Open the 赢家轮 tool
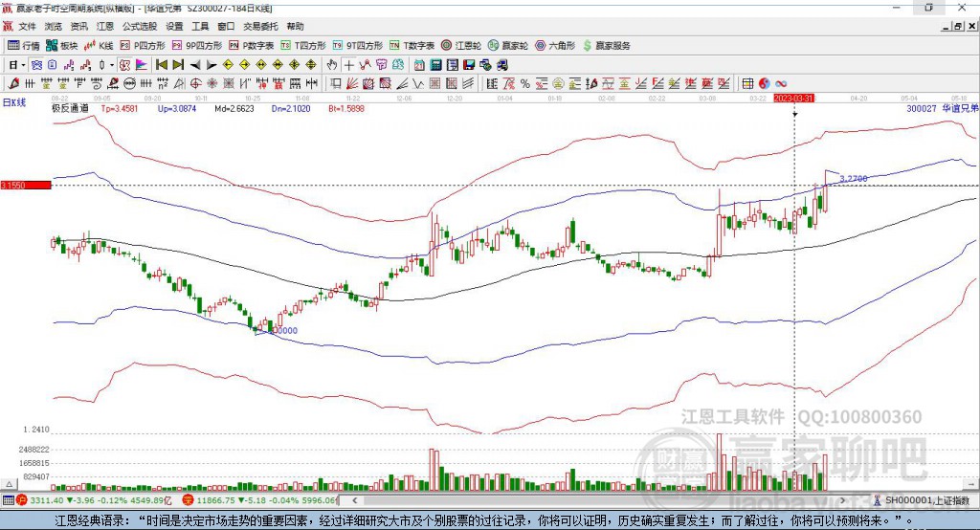Image resolution: width=980 pixels, height=530 pixels. [508, 46]
